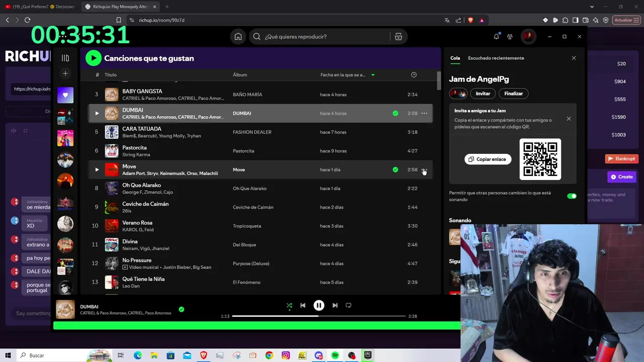Open Spotify from the taskbar
The height and width of the screenshot is (362, 644).
(335, 355)
